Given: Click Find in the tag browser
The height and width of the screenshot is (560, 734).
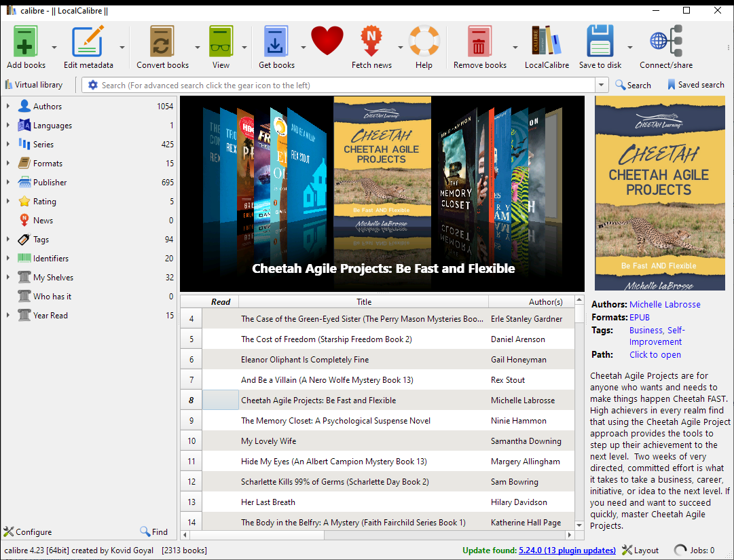Looking at the screenshot, I should pos(153,532).
